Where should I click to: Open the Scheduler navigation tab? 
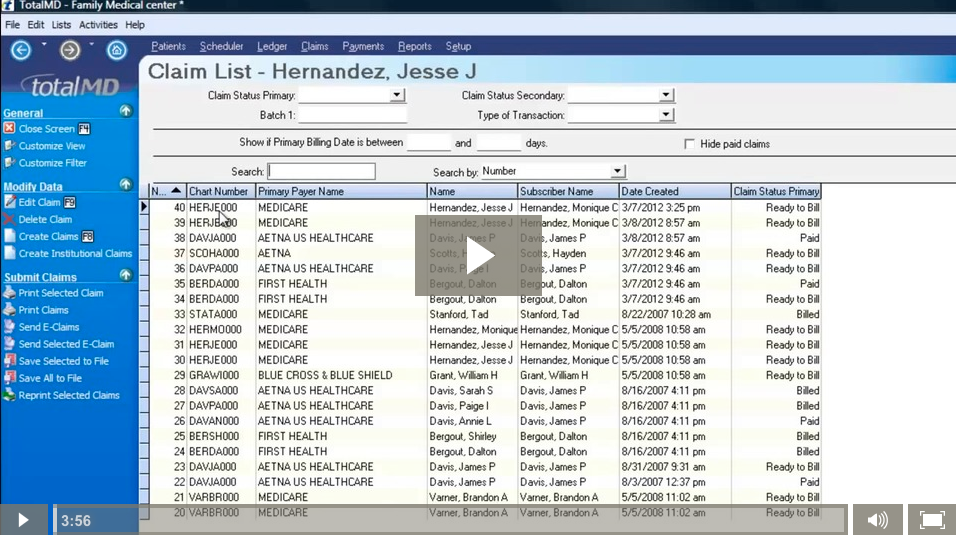pos(221,46)
